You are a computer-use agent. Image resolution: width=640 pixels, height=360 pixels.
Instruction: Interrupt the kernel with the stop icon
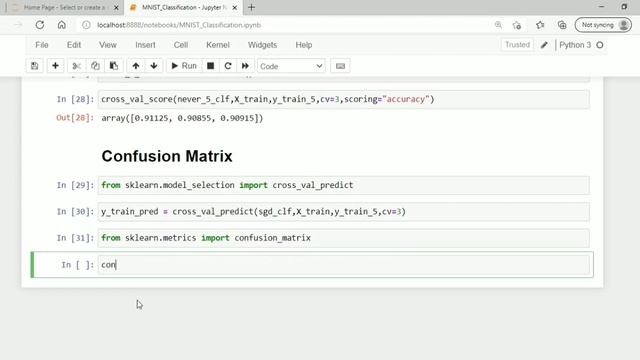[210, 66]
